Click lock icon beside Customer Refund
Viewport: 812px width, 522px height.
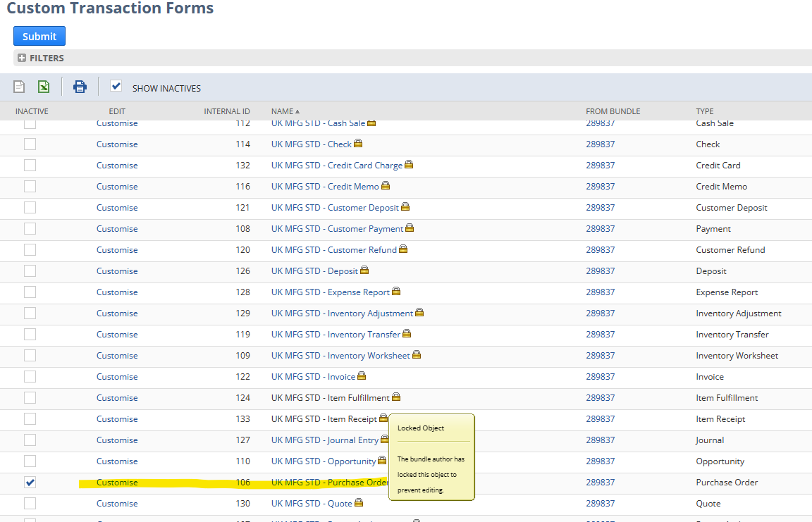pyautogui.click(x=403, y=249)
